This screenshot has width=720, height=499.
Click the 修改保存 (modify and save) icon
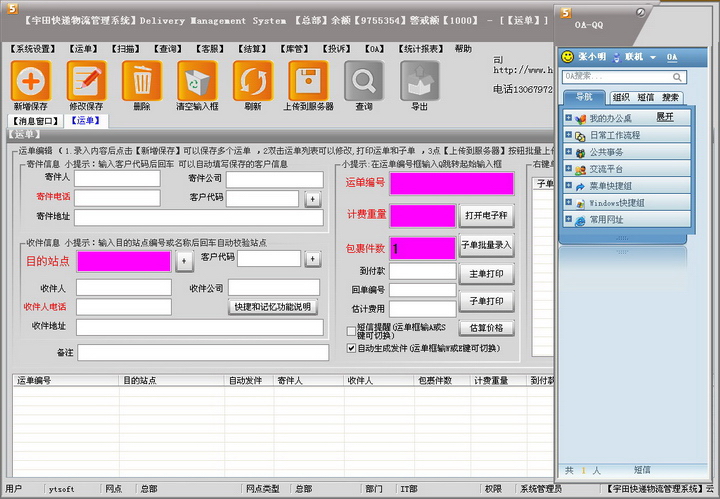click(86, 80)
